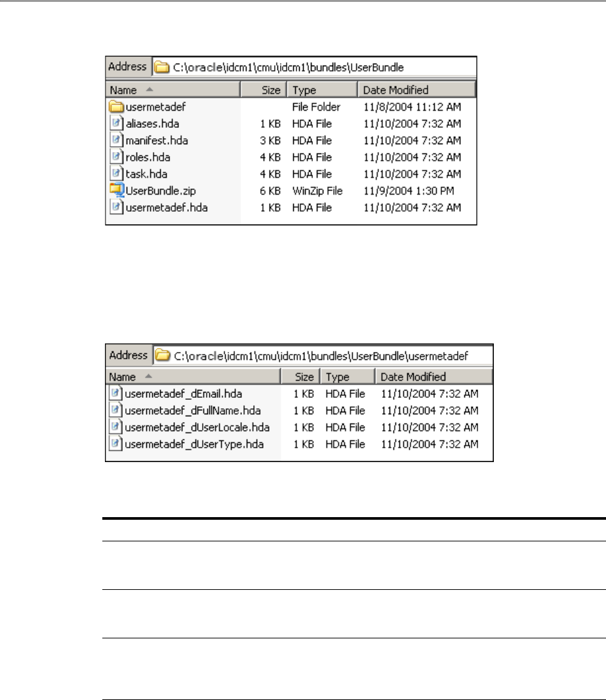Click the UserBundle\usermetadef address path field

pos(323,355)
